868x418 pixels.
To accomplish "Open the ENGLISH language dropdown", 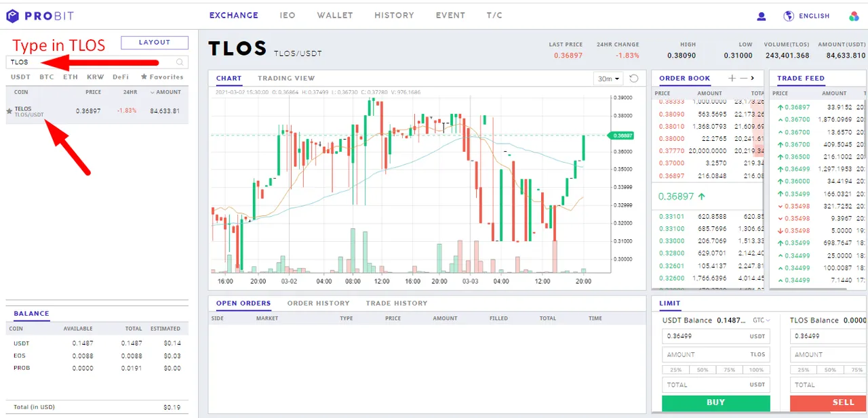I will coord(814,16).
